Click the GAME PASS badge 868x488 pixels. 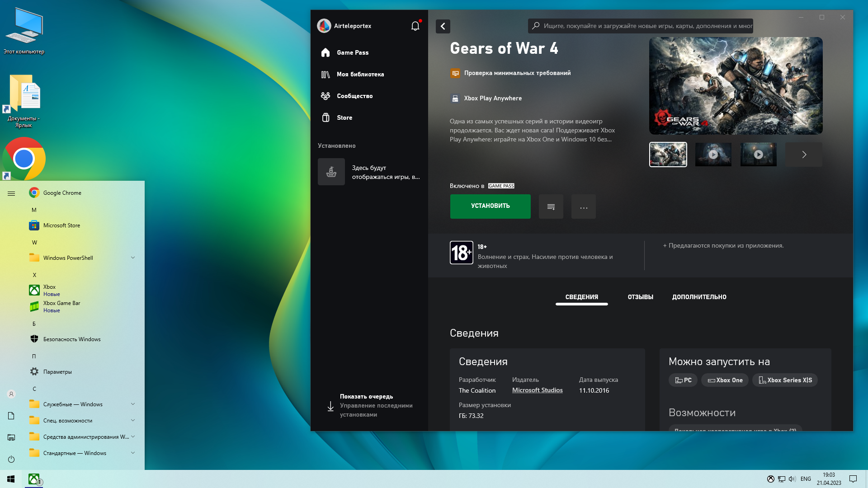pos(501,186)
